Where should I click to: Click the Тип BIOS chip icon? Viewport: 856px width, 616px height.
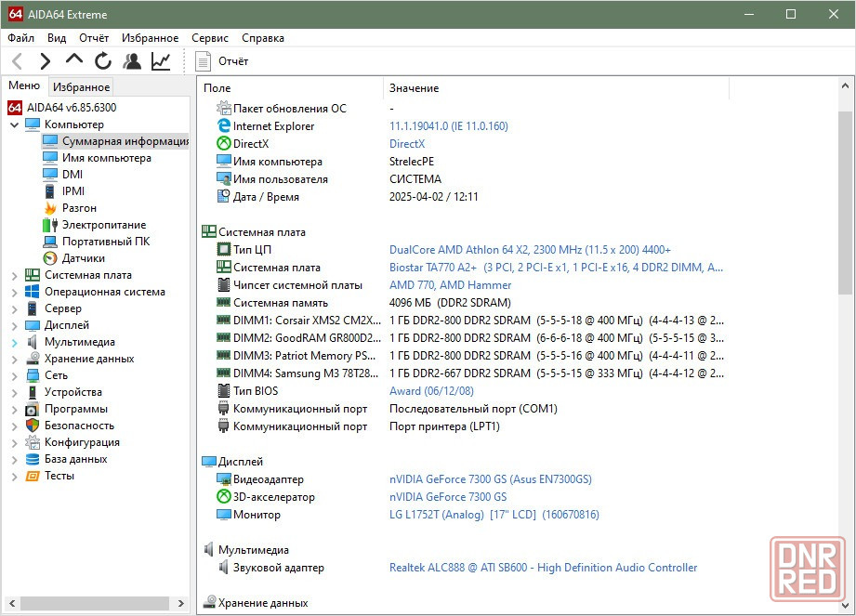[x=223, y=390]
